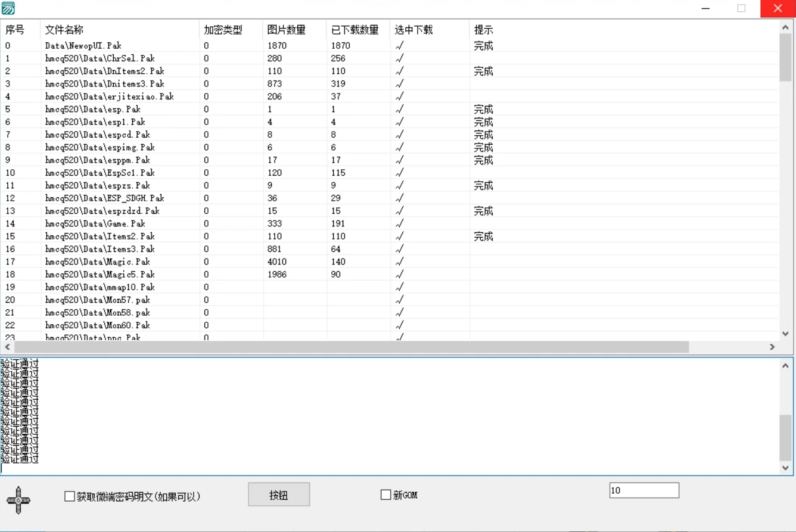Close the application window
This screenshot has height=532, width=796.
[x=778, y=8]
